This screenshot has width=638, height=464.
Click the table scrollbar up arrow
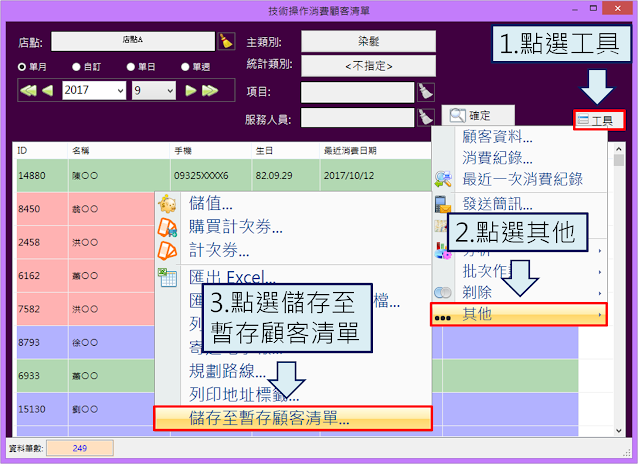pos(618,149)
